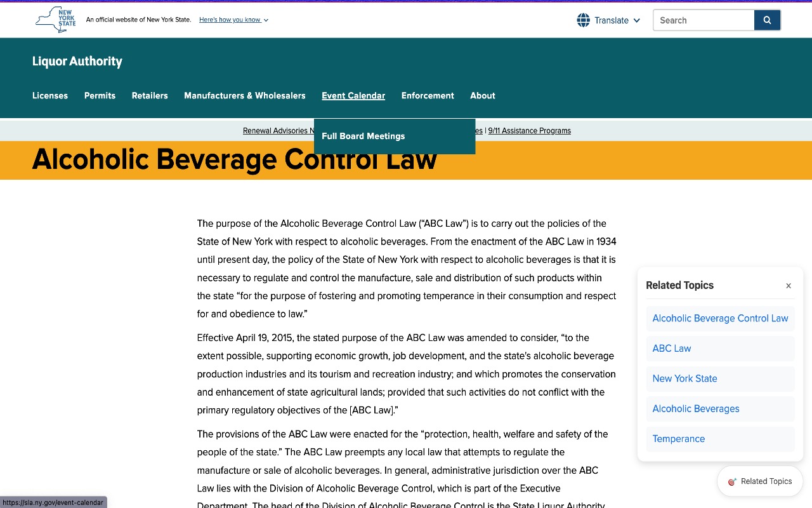Open the Retailers menu
Screen dimensions: 812x508
click(150, 95)
